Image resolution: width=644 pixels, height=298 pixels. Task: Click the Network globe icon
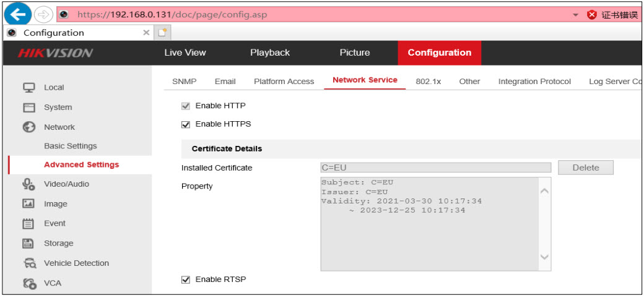tap(28, 127)
